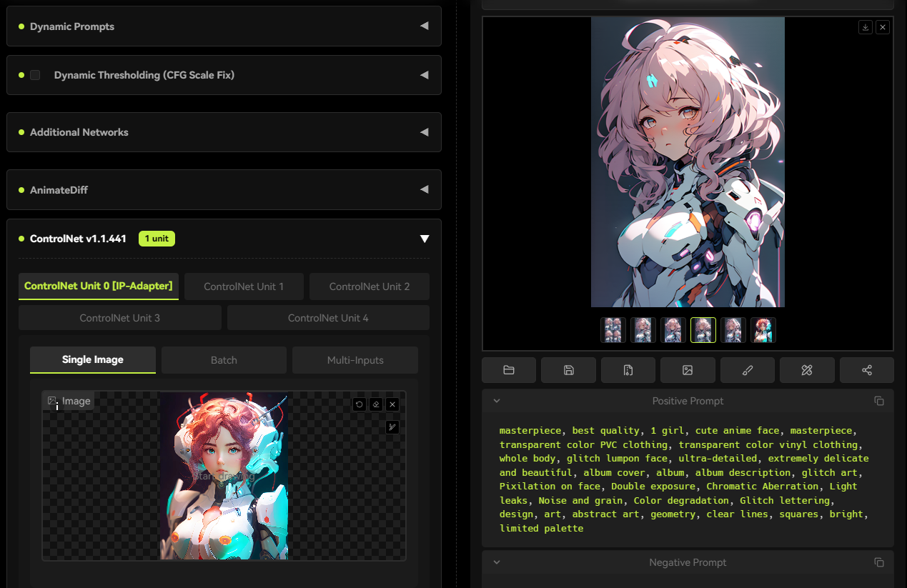
Task: Switch to ControlNet Unit 2 tab
Action: tap(370, 286)
